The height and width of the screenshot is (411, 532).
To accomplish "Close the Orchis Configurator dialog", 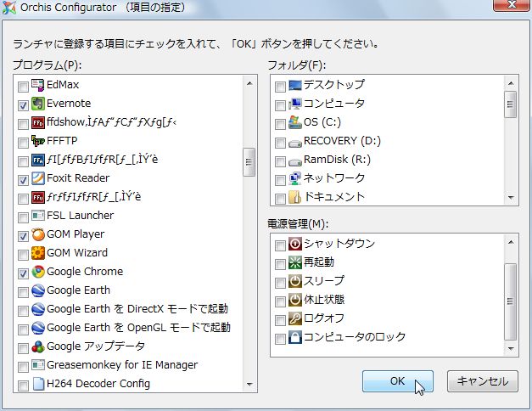I will point(512,5).
